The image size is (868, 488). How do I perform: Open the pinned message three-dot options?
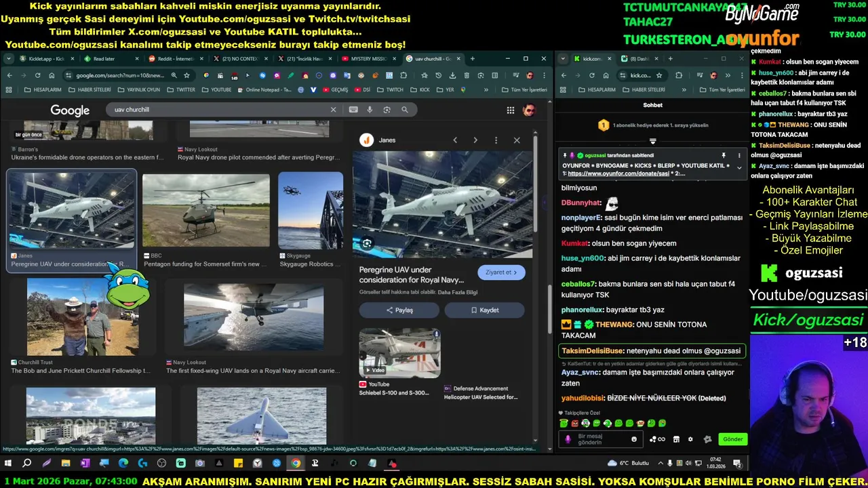click(739, 155)
